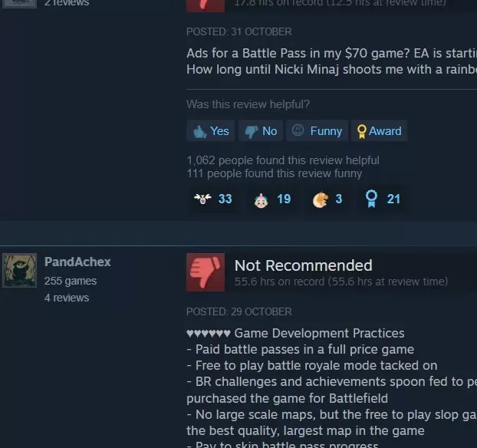Mark the review helpful with Yes
The width and height of the screenshot is (477, 448).
(x=211, y=131)
